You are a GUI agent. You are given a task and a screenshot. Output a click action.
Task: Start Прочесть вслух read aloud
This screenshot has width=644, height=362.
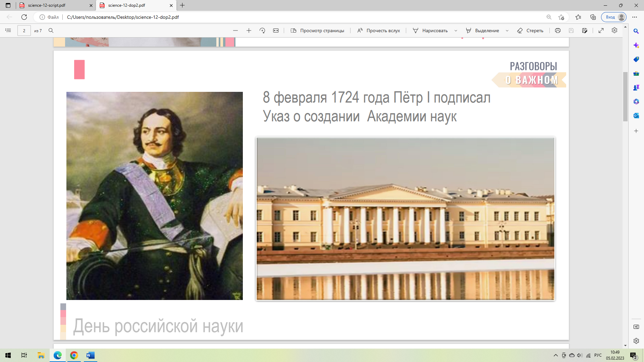[x=379, y=31]
